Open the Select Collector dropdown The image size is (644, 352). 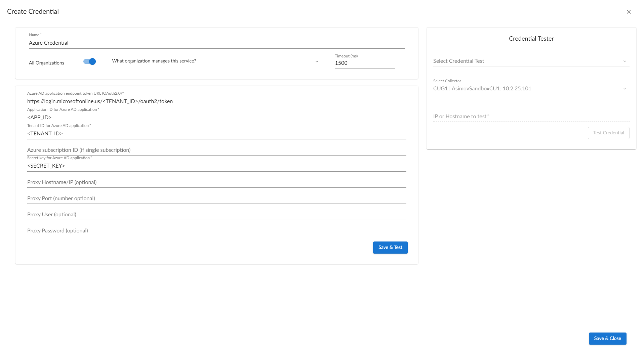coord(531,89)
